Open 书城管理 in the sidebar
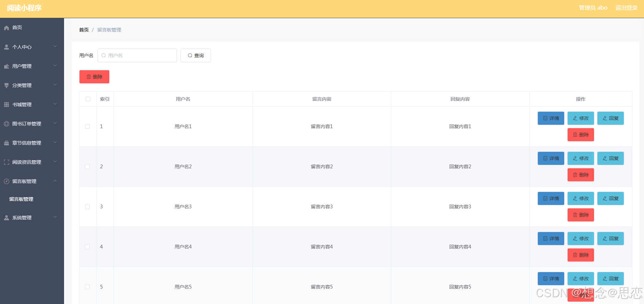Screen dimensions: 644x304 (x=32, y=105)
